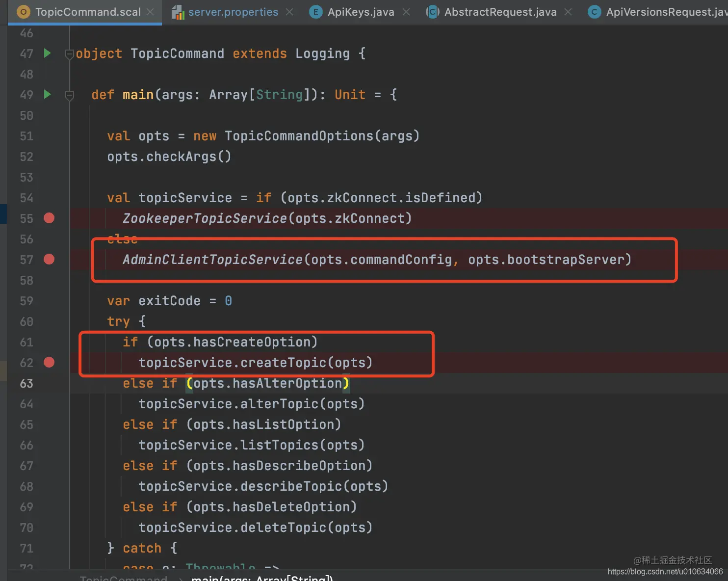Toggle breakpoint on line 55
This screenshot has height=581, width=728.
(49, 218)
